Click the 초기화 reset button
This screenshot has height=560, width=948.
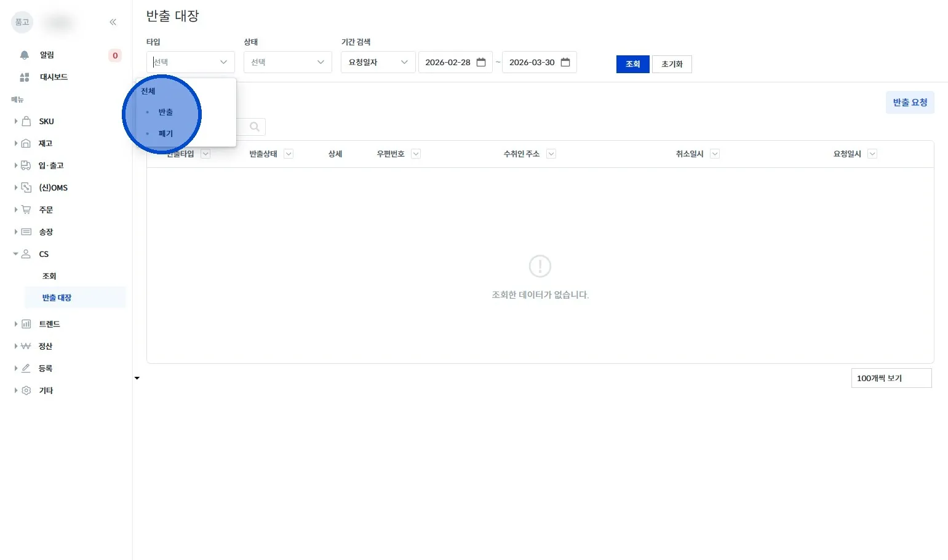tap(672, 64)
